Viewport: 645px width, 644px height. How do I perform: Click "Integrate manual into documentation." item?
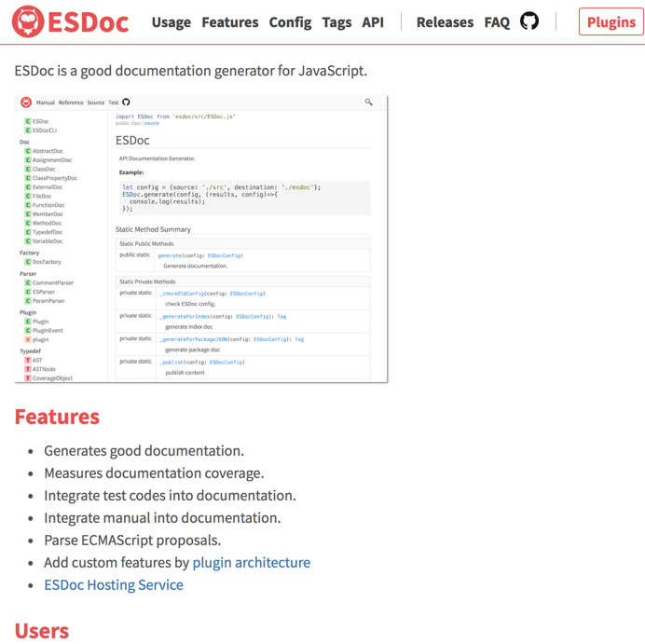pos(162,518)
